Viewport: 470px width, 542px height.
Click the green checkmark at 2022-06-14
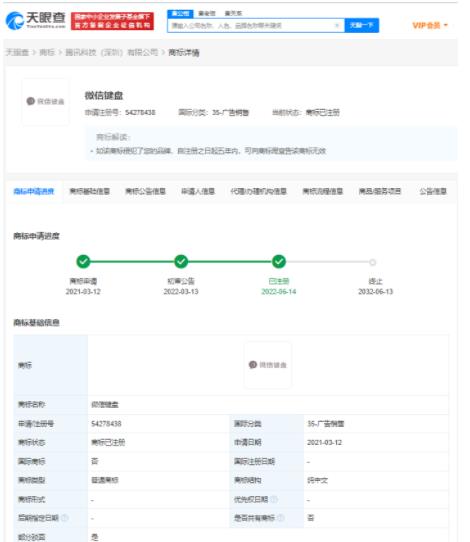pos(279,262)
